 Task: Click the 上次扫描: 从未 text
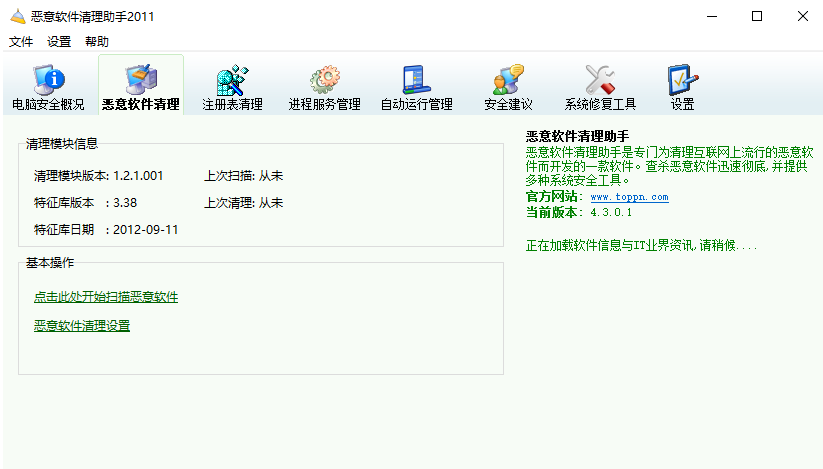[x=244, y=176]
